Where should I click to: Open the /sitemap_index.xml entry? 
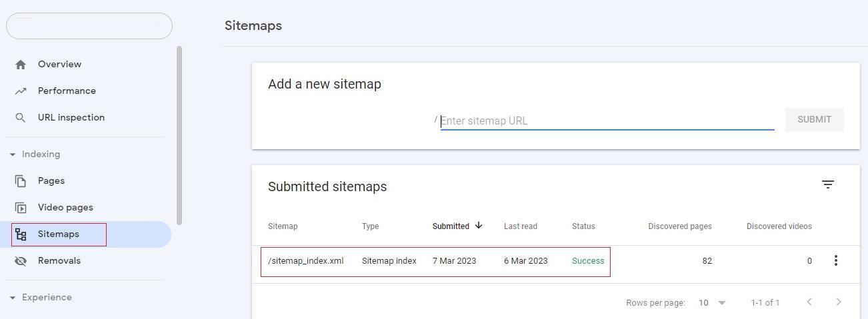pos(305,261)
